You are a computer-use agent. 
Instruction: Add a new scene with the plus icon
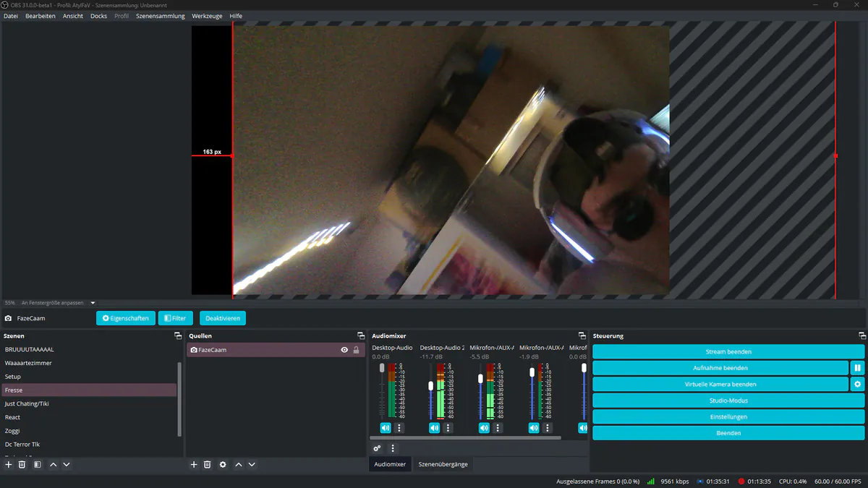(9, 465)
